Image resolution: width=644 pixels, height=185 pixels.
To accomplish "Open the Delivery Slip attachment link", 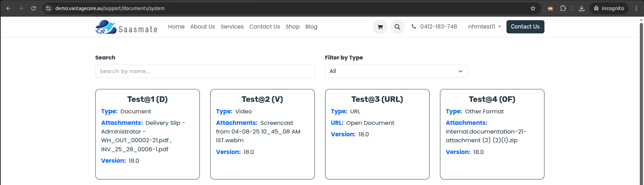I will point(165,123).
